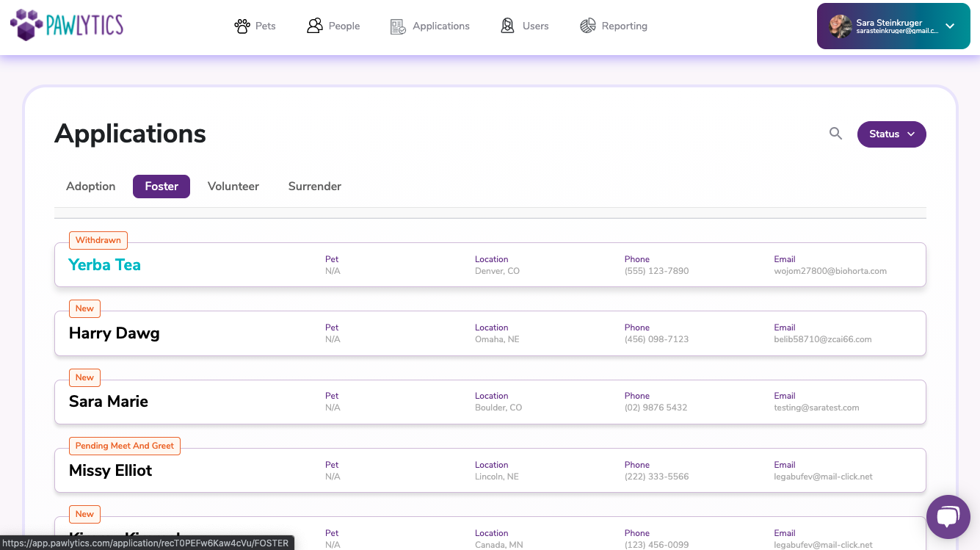The width and height of the screenshot is (980, 550).
Task: Open the Pets menu
Action: [x=255, y=26]
